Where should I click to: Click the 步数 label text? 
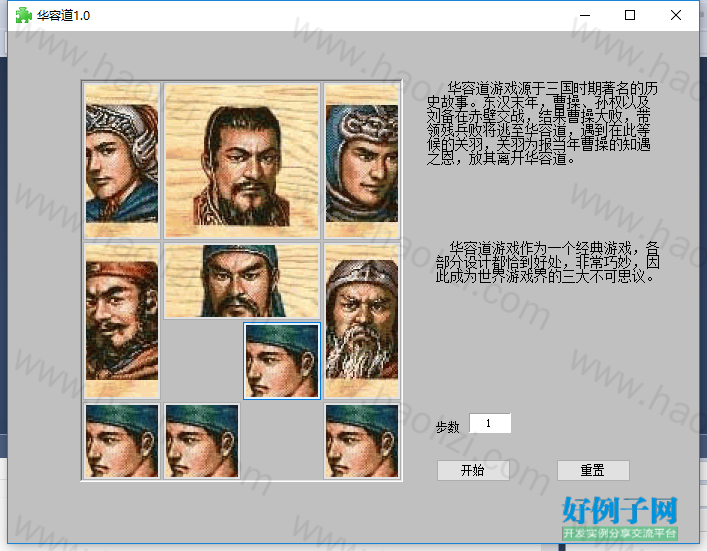pos(447,427)
